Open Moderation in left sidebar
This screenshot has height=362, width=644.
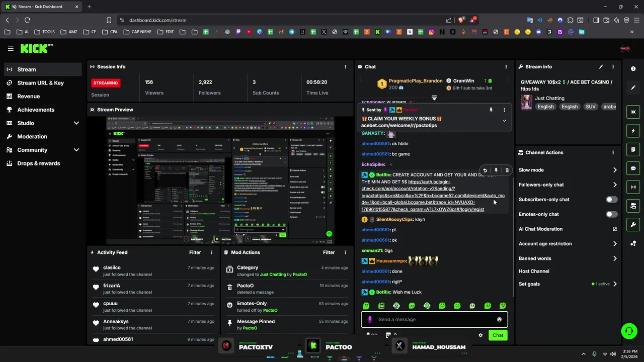[x=43, y=136]
